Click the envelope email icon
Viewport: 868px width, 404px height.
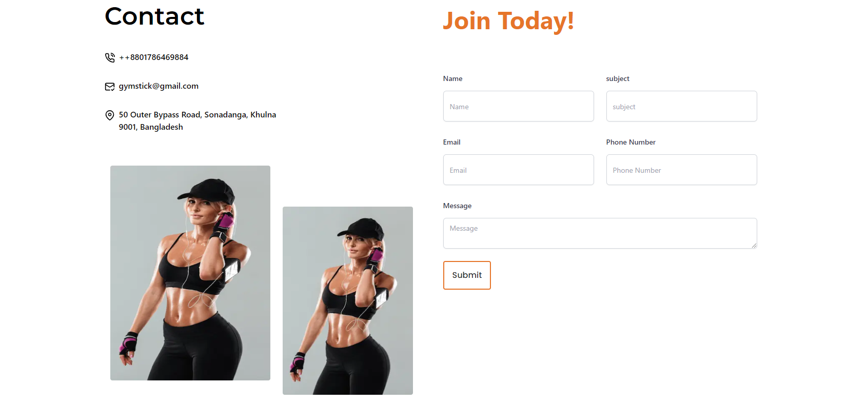point(110,87)
